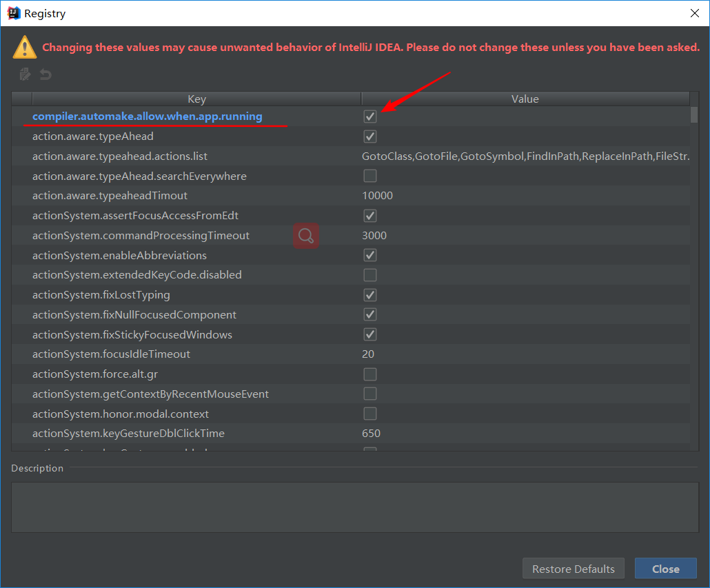This screenshot has height=588, width=710.
Task: Check actionSystem.getContextByRecentMouseEvent checkbox
Action: [x=370, y=394]
